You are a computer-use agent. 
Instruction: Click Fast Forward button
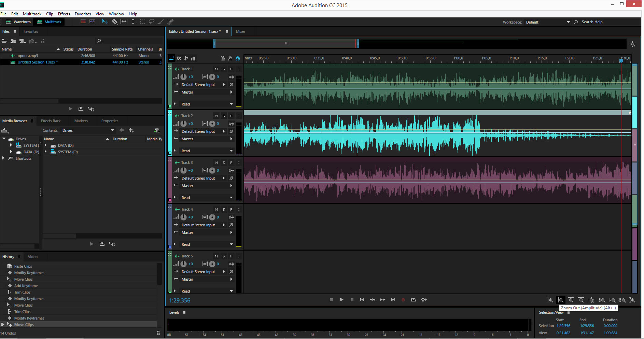pyautogui.click(x=383, y=300)
